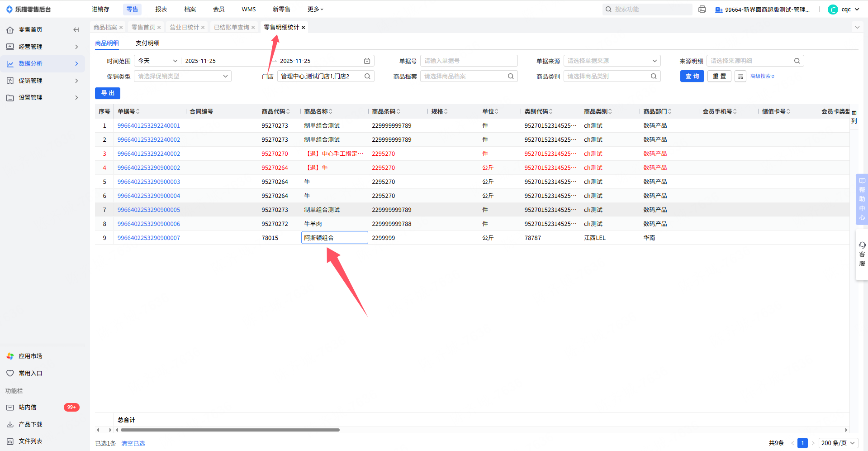Open the column settings 列 icon
This screenshot has height=451, width=868.
click(854, 117)
